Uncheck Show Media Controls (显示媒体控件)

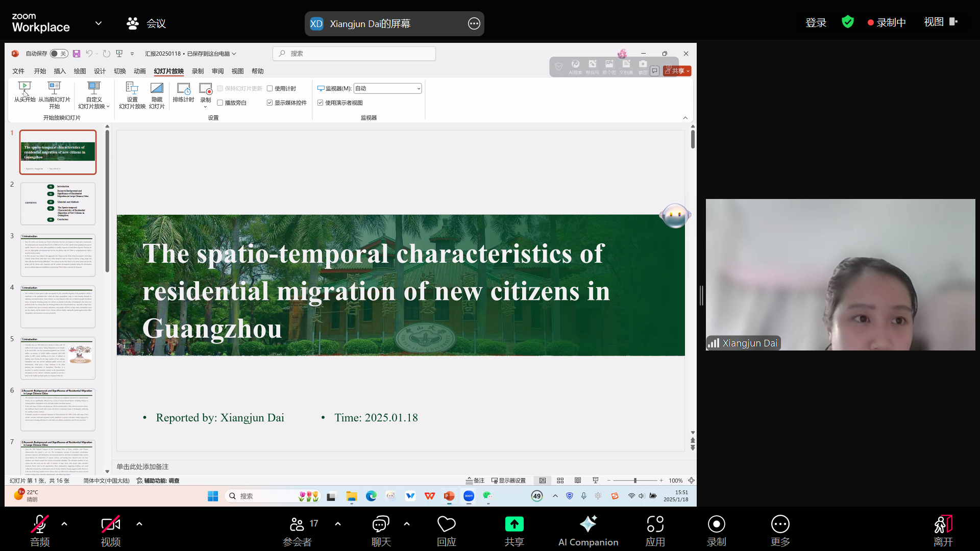tap(269, 103)
